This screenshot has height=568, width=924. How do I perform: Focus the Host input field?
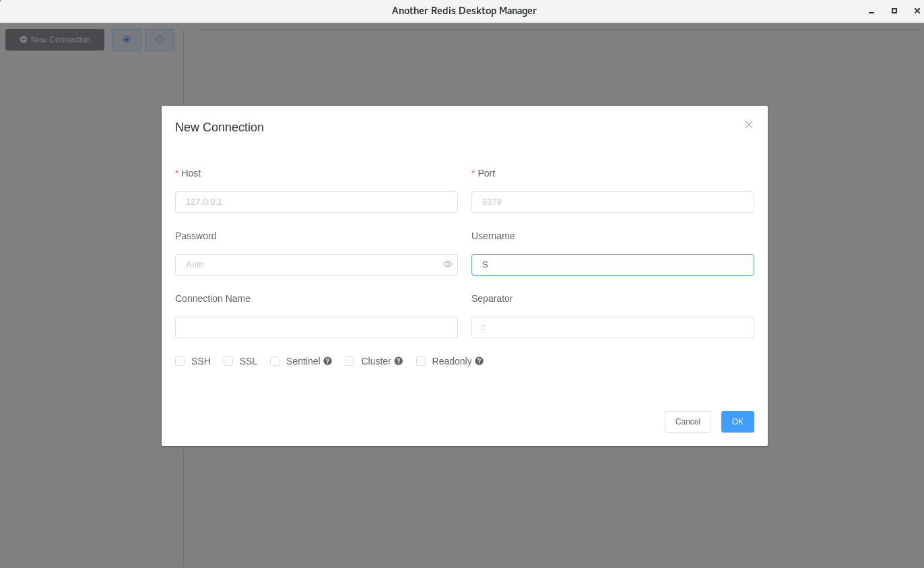(x=317, y=202)
